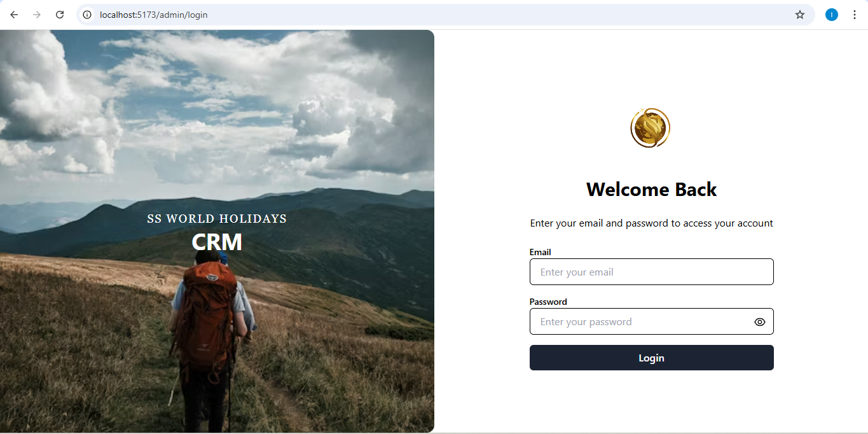Click the large CRM title text
Image resolution: width=868 pixels, height=434 pixels.
point(217,242)
